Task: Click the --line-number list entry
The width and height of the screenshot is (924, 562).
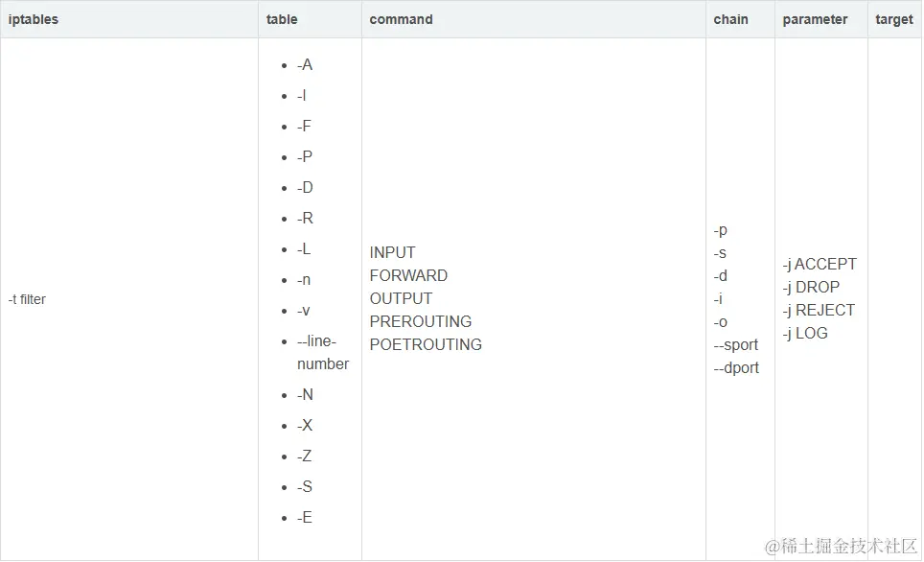Action: pyautogui.click(x=322, y=353)
